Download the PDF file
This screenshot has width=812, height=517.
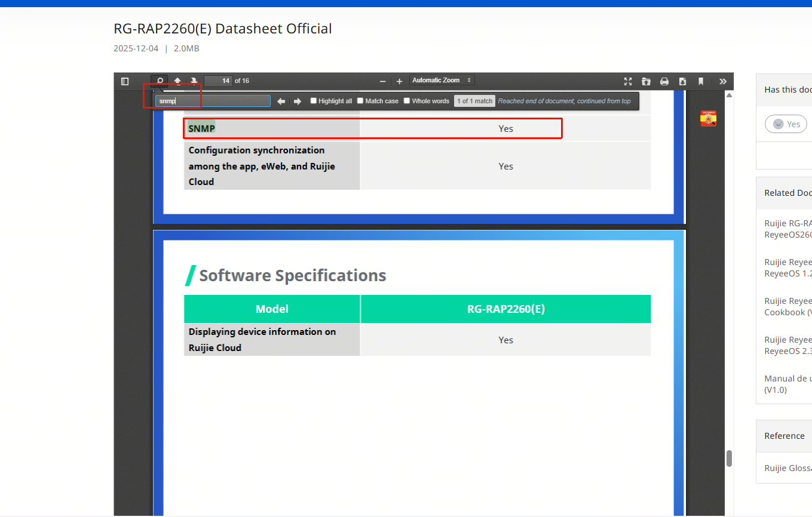(682, 81)
